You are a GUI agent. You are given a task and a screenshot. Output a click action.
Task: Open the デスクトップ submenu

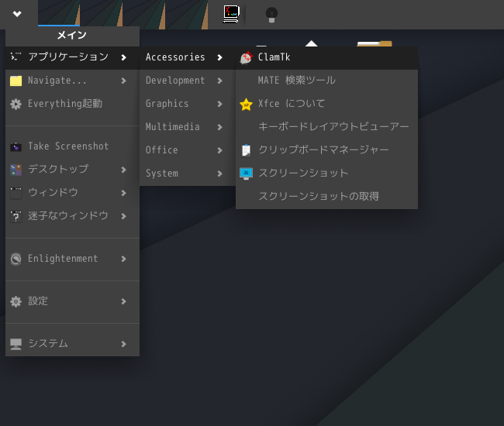click(x=72, y=170)
